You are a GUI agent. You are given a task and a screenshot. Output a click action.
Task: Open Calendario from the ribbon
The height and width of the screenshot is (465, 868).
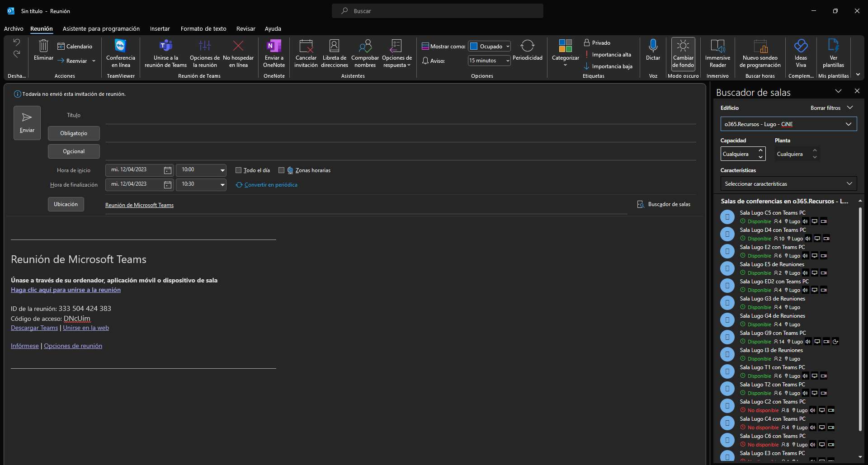(75, 46)
